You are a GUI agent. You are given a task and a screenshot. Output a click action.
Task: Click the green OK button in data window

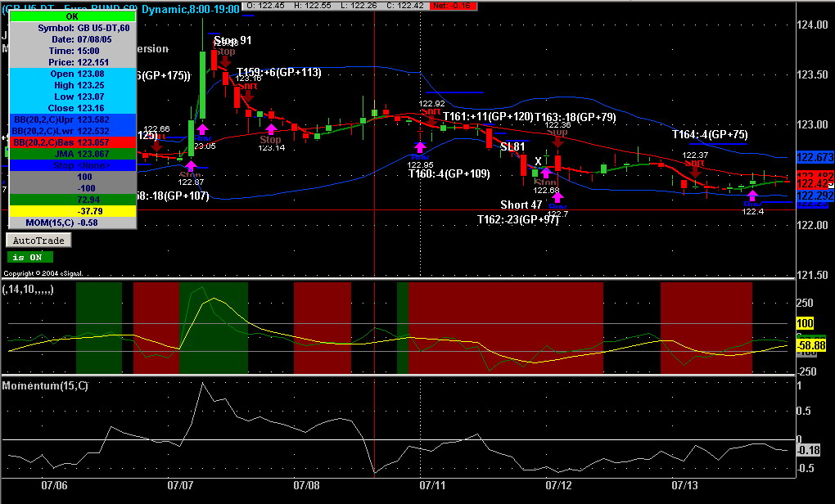coord(72,16)
